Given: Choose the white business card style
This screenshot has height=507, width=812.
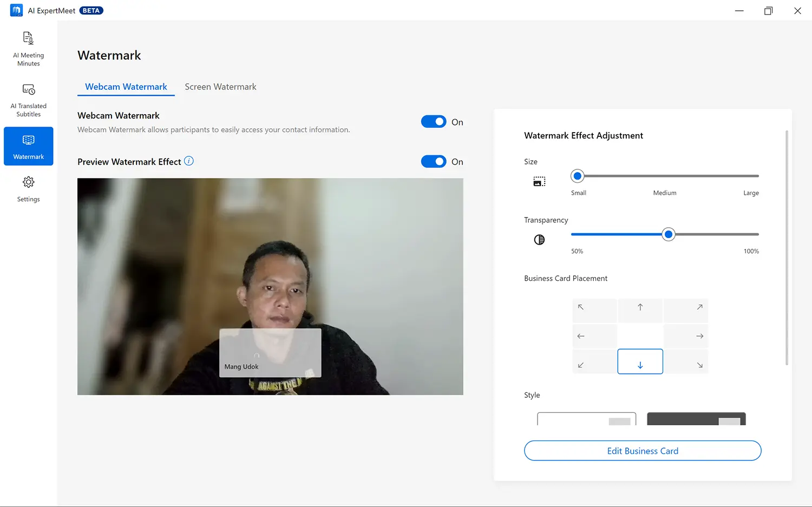Looking at the screenshot, I should point(586,419).
